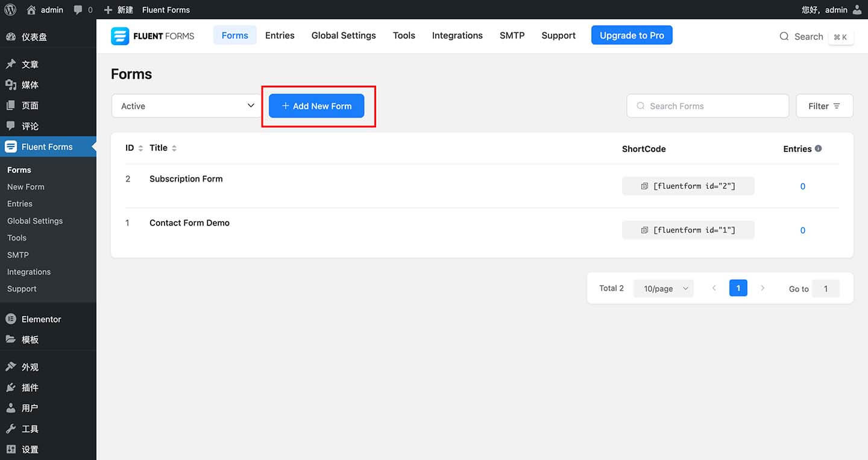The image size is (868, 460).
Task: Click the Entries info icon
Action: point(818,148)
